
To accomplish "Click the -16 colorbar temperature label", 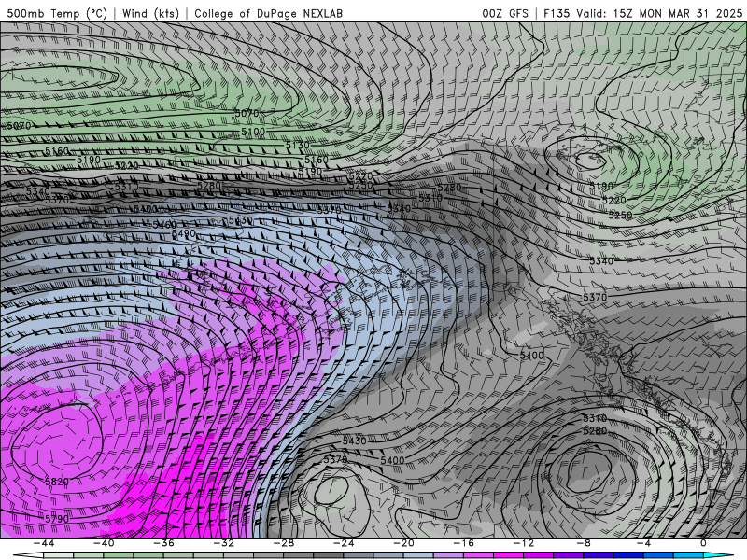I will (x=463, y=543).
